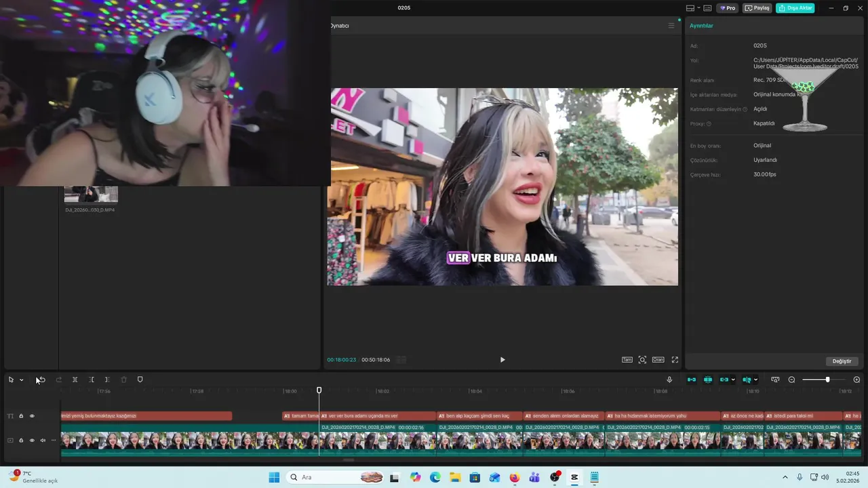This screenshot has width=868, height=488.
Task: Open timeline cover/shortcut settings icon
Action: pos(775,380)
